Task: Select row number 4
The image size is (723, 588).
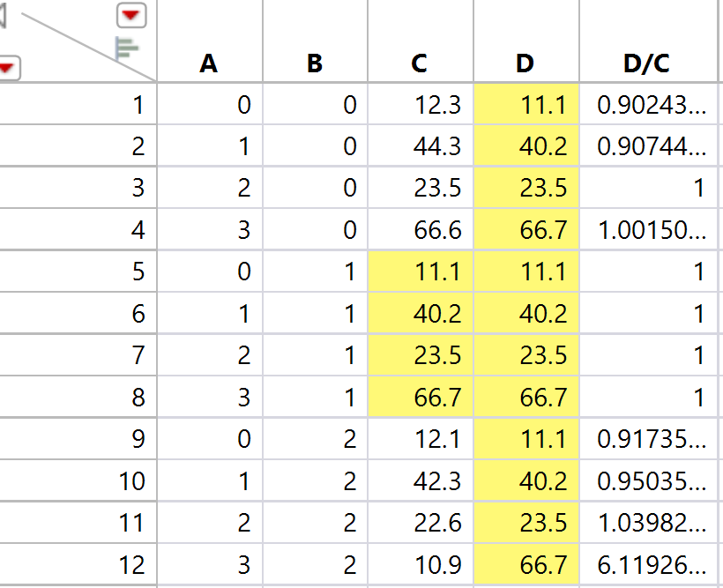Action: [78, 230]
